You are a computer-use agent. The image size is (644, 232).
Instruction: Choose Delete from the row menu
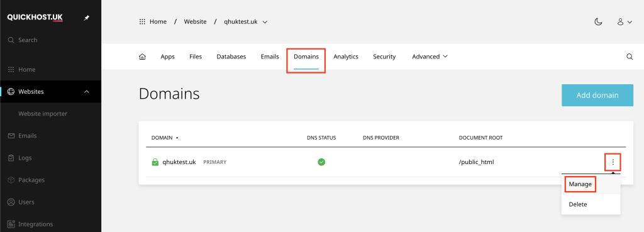coord(578,204)
